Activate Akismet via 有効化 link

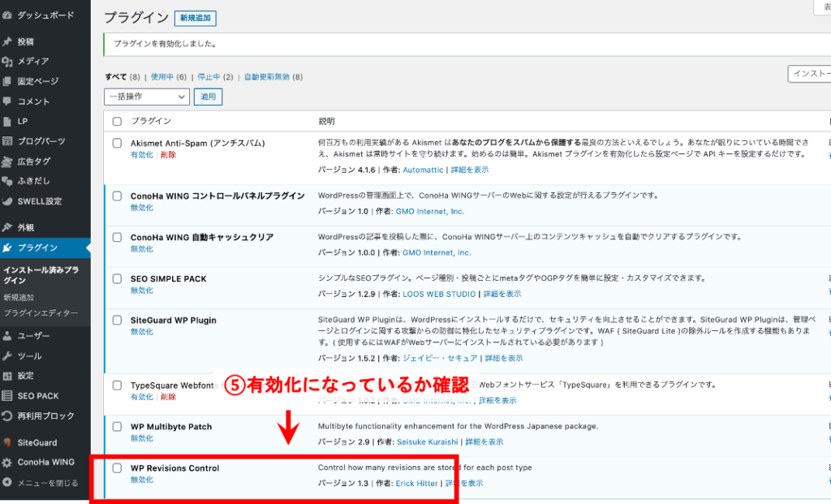[141, 155]
